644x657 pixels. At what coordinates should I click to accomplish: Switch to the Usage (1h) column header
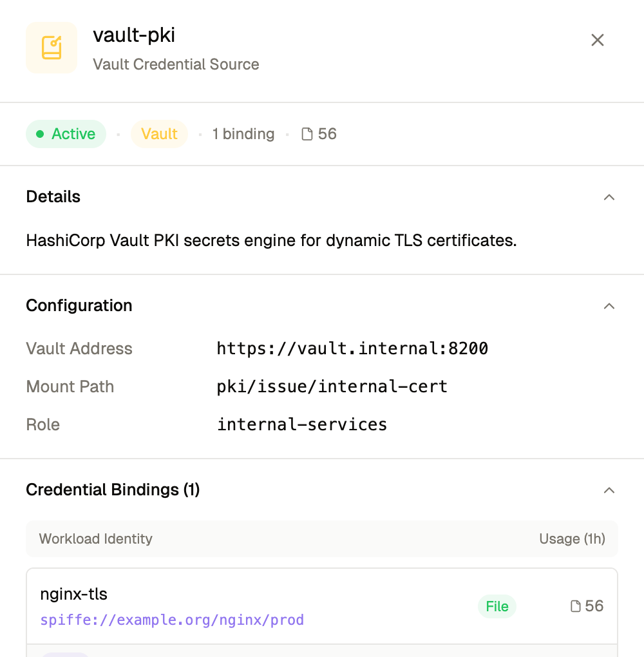point(572,538)
